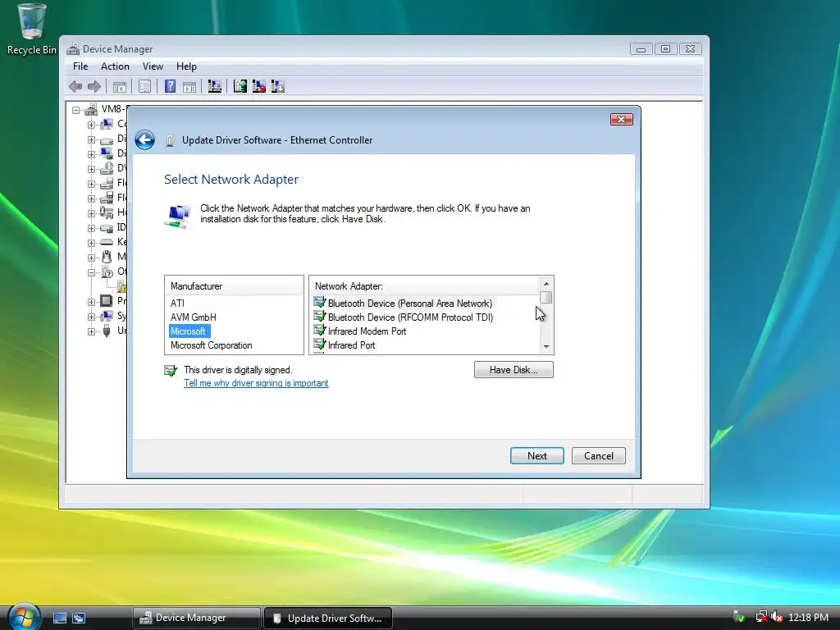840x630 pixels.
Task: Select ATI in the Manufacturer list
Action: (177, 304)
